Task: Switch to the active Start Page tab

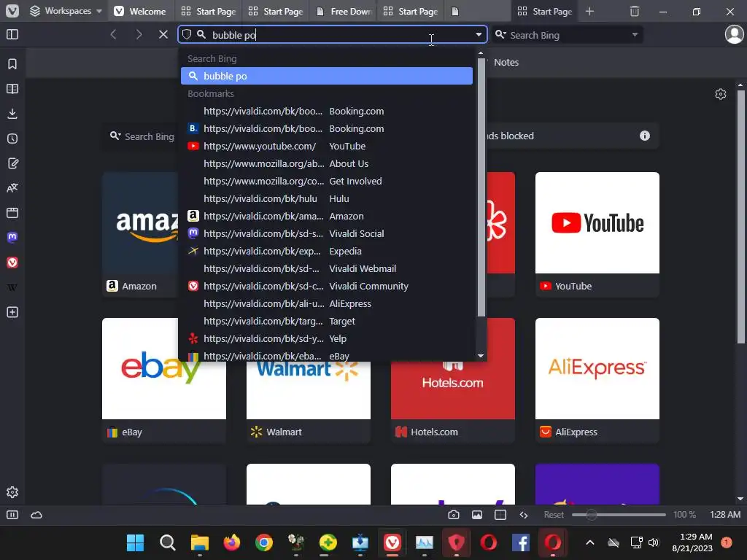Action: coord(546,12)
